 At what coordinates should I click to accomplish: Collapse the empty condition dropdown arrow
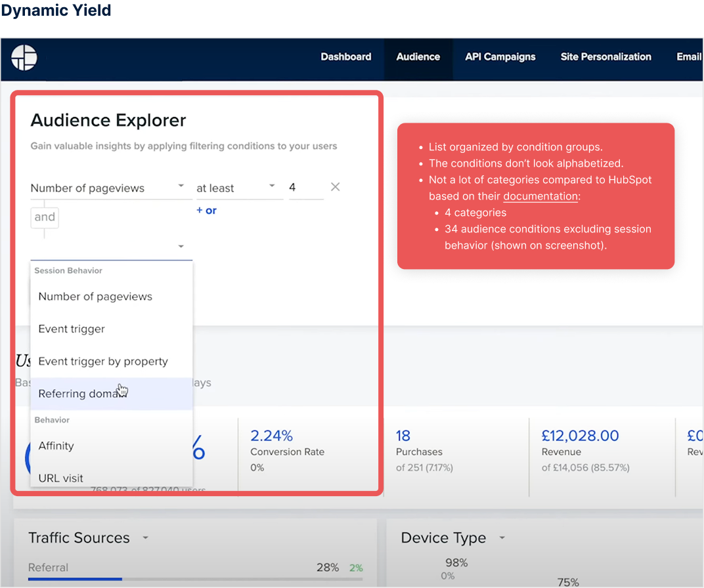pos(181,246)
